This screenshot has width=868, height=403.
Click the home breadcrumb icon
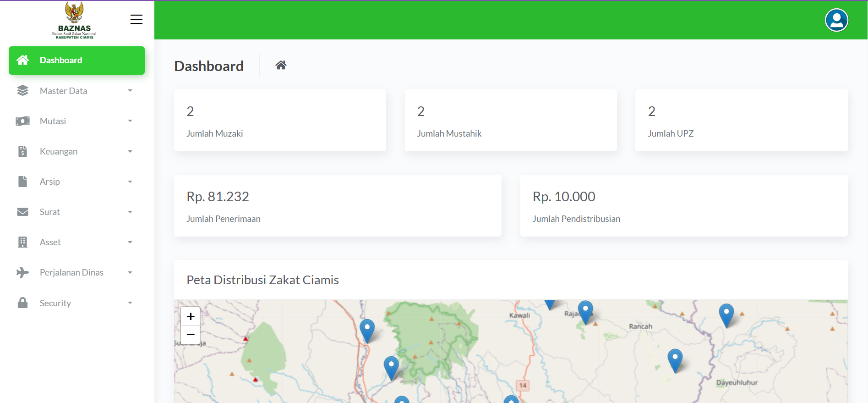coord(281,65)
